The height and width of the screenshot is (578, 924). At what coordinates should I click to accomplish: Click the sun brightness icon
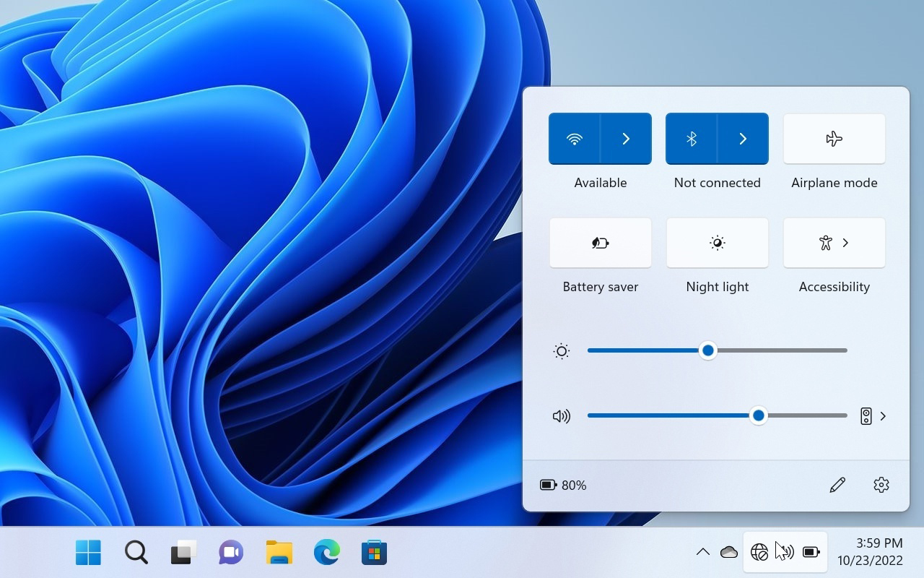tap(561, 352)
